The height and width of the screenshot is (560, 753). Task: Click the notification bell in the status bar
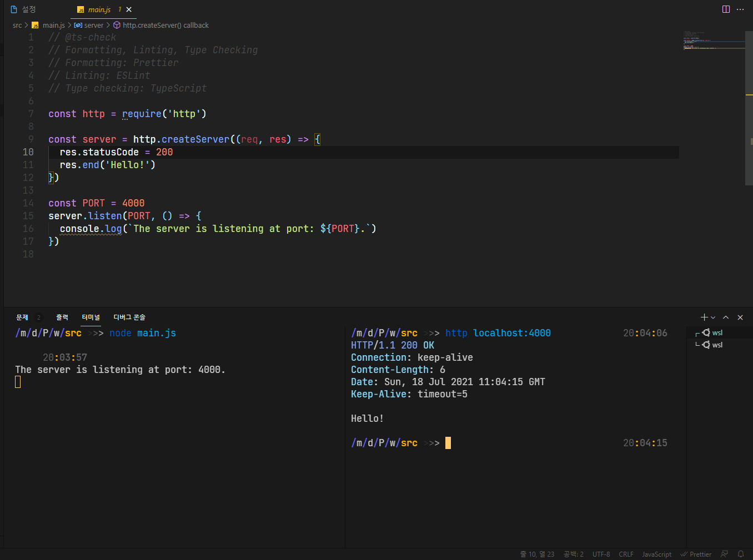click(741, 554)
